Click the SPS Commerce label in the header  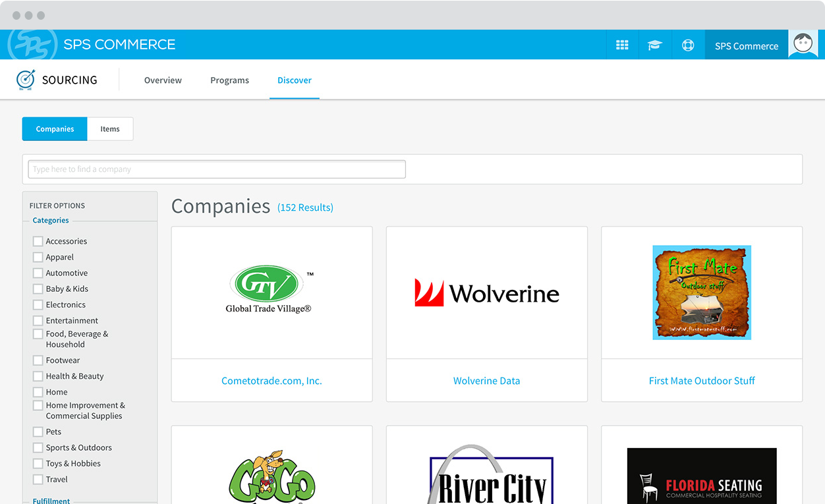746,46
